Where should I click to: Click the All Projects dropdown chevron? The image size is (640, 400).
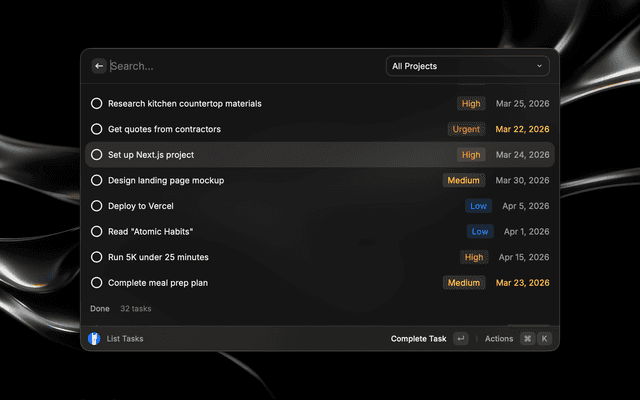coord(540,66)
